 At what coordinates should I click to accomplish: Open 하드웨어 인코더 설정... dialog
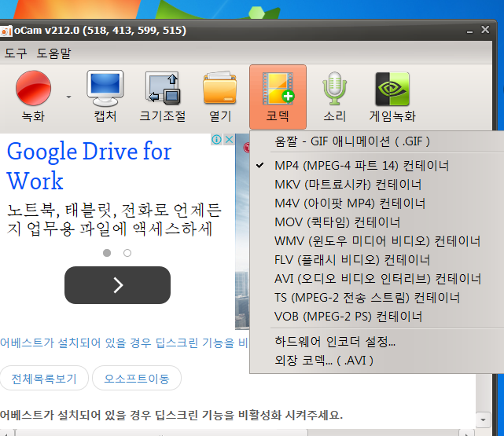377,342
